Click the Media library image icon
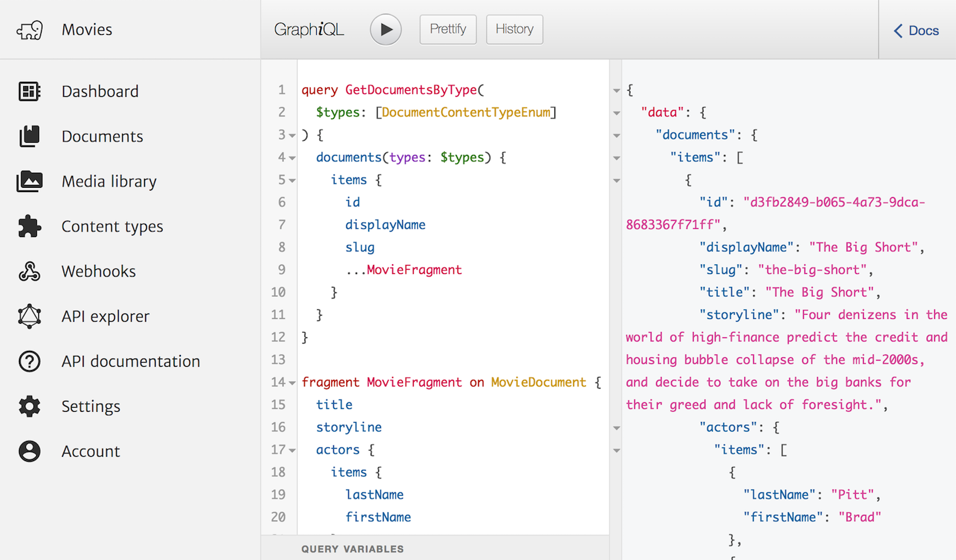 point(29,182)
